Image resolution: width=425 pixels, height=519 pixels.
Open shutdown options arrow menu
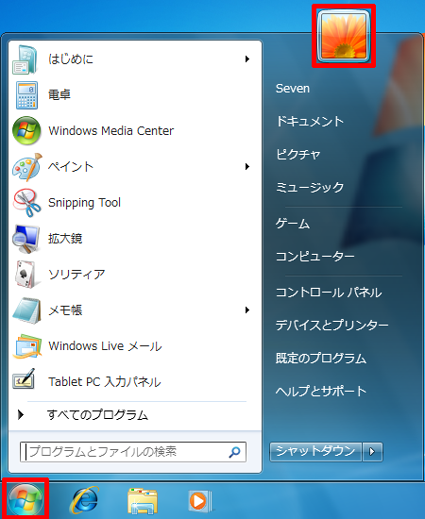pos(372,452)
